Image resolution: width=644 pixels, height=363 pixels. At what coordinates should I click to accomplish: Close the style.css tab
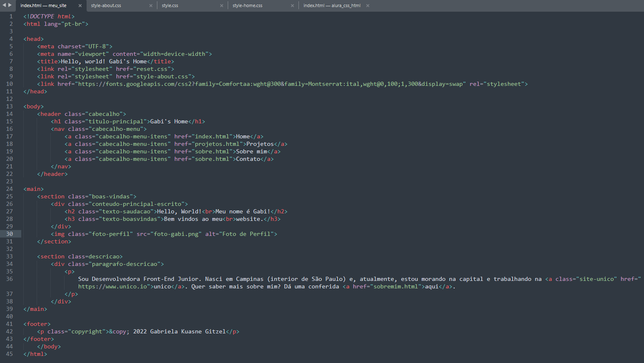pyautogui.click(x=221, y=5)
